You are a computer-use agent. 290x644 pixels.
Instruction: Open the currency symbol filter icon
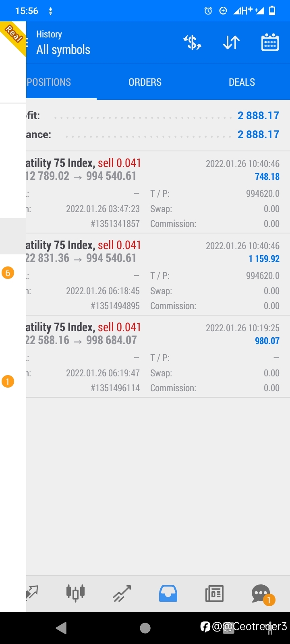pos(193,42)
